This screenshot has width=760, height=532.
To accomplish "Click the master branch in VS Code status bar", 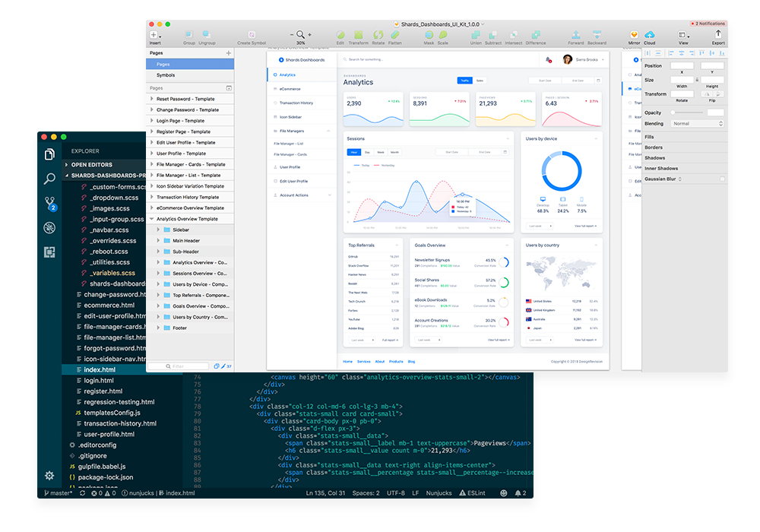I will click(x=59, y=493).
